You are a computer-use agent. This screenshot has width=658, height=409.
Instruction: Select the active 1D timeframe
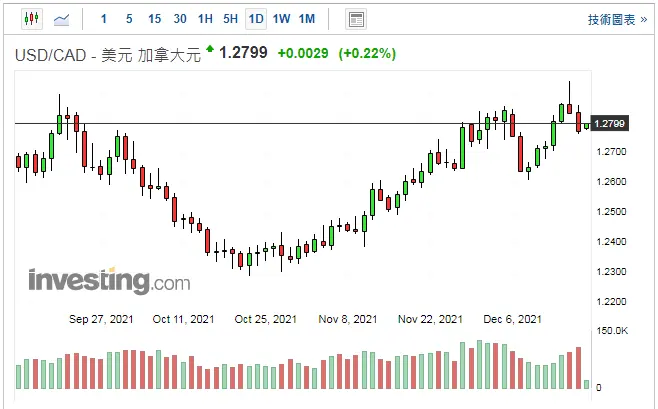coord(256,19)
